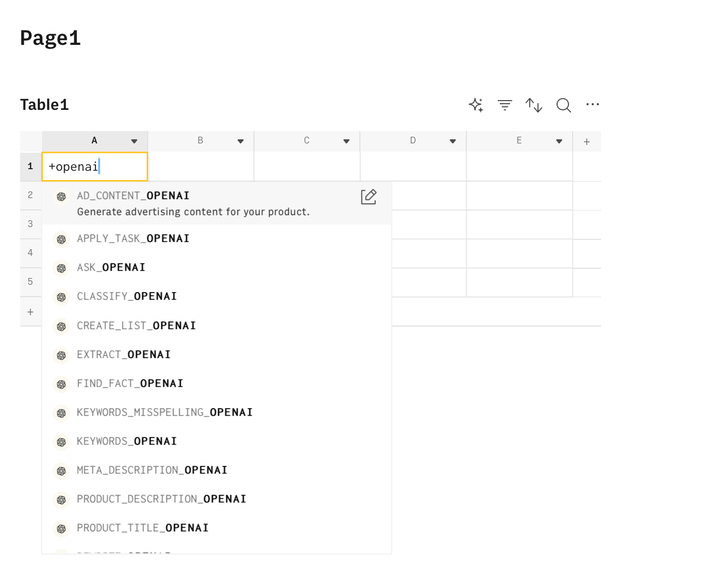The width and height of the screenshot is (728, 585).
Task: Click OpenAI logo beside CREATE_LIST_OPENAI
Action: pyautogui.click(x=61, y=327)
